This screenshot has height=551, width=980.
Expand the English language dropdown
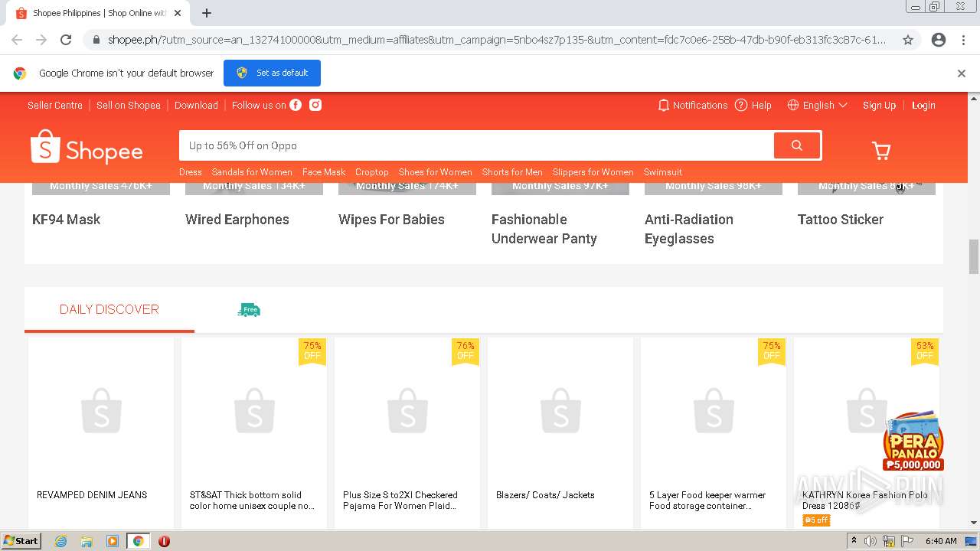pyautogui.click(x=818, y=105)
